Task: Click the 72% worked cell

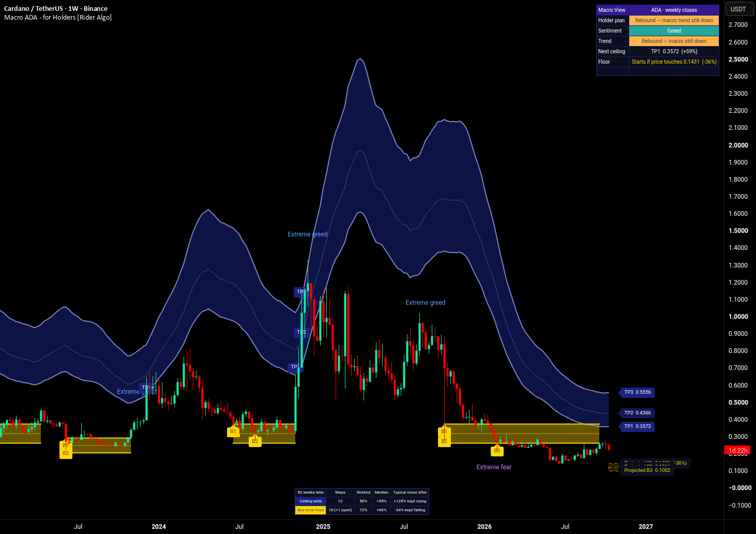Action: click(364, 510)
